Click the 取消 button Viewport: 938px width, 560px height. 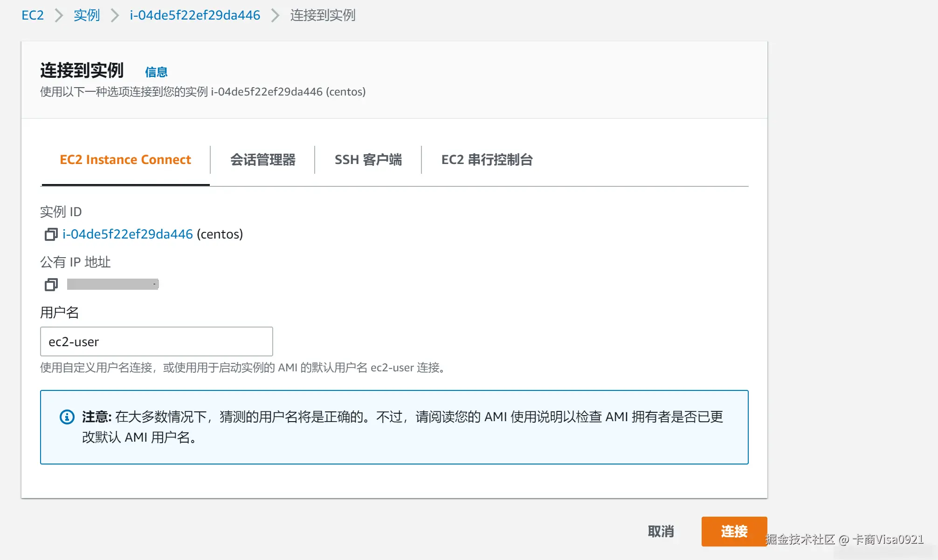(661, 531)
